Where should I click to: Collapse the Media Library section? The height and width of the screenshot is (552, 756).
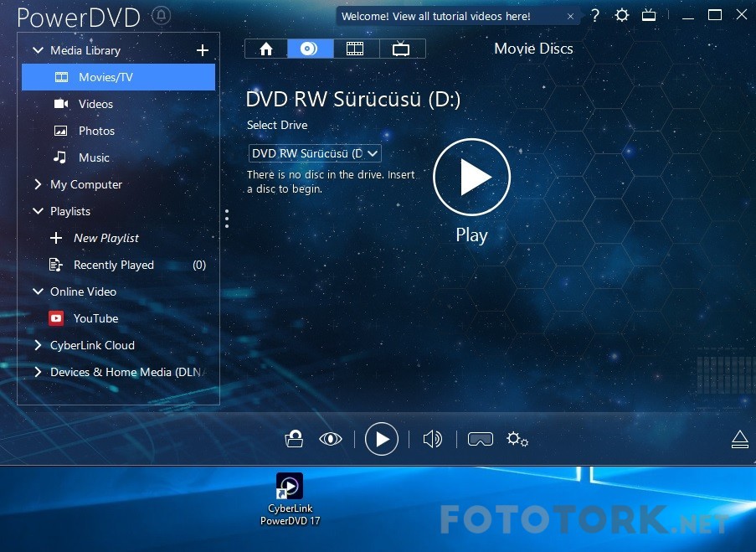coord(38,50)
